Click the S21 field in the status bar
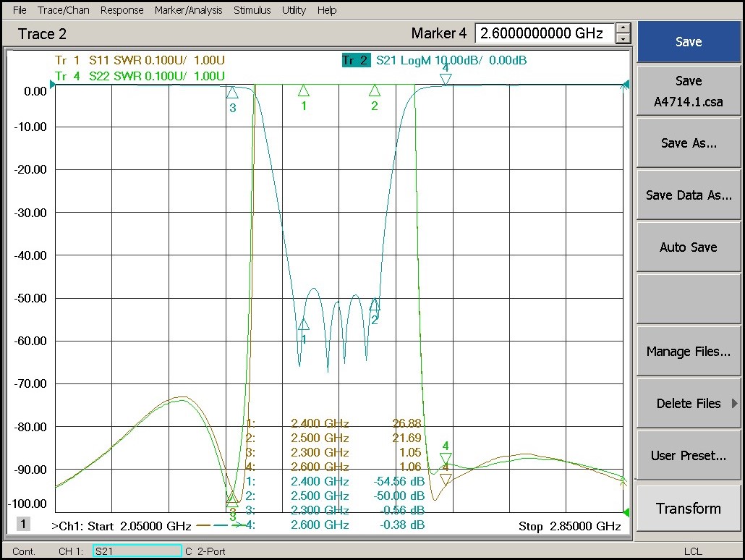This screenshot has height=560, width=745. pyautogui.click(x=136, y=551)
